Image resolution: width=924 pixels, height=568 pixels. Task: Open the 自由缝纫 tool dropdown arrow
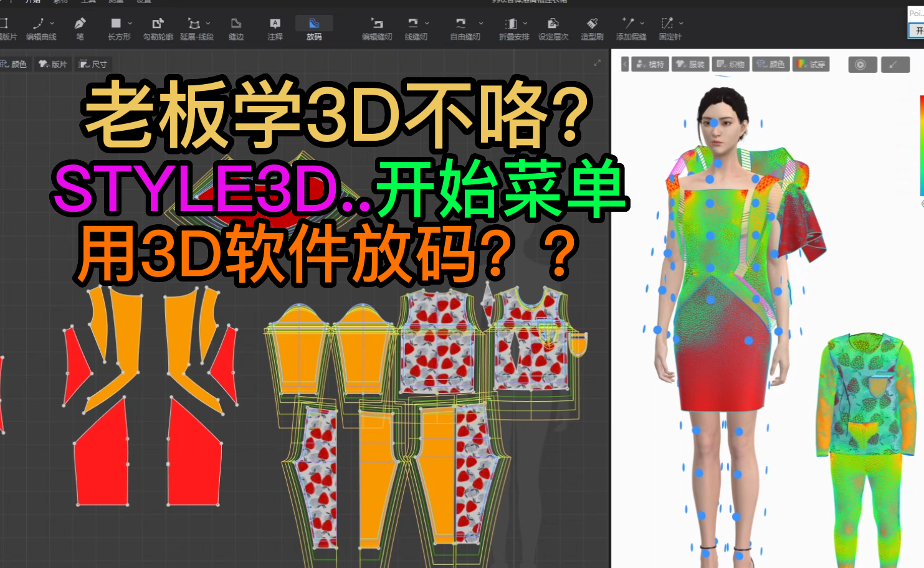[x=481, y=24]
